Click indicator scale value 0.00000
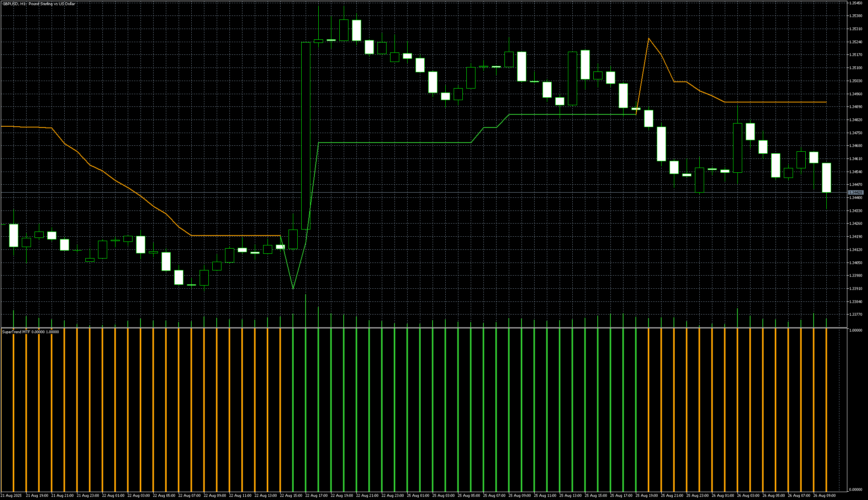868x500 pixels. pos(855,490)
